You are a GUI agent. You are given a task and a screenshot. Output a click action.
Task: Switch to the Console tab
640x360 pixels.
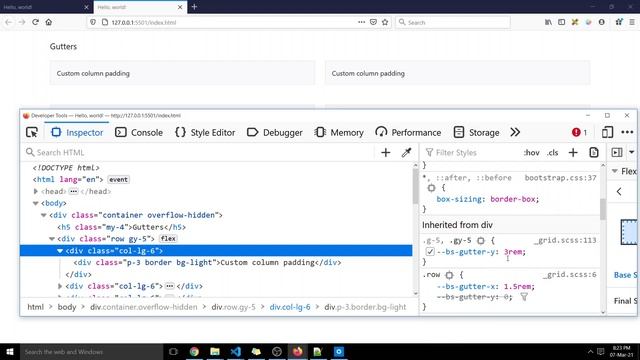[x=139, y=132]
